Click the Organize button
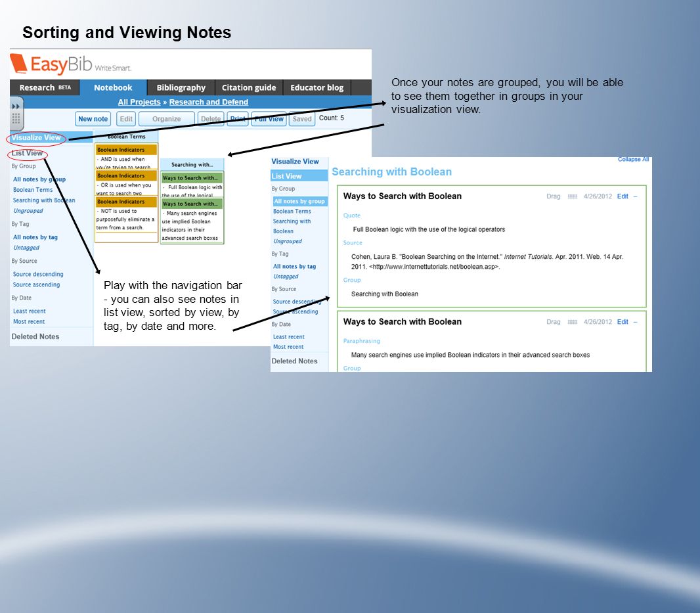 (167, 119)
